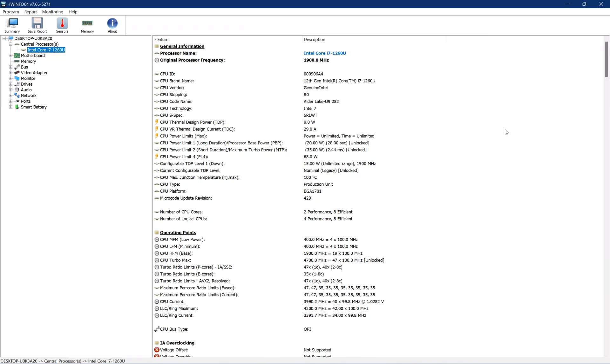The height and width of the screenshot is (364, 610).
Task: Click the Audio speaker icon in tree
Action: (x=17, y=90)
